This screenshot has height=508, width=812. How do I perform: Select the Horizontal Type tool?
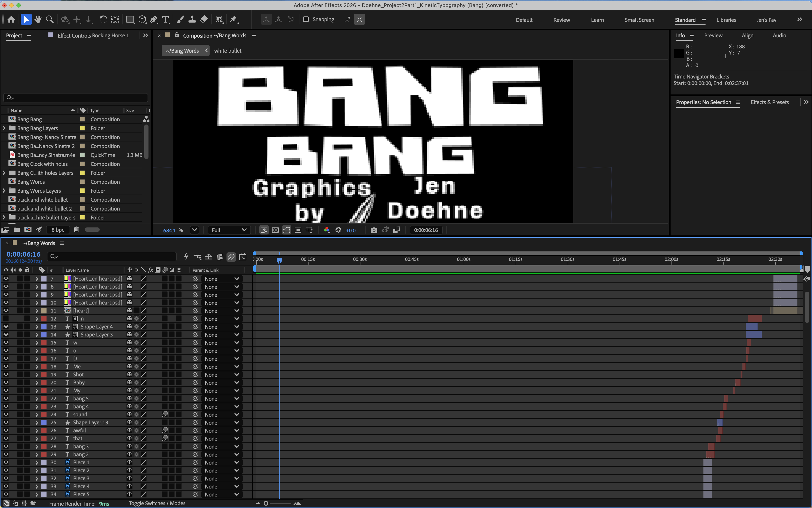tap(165, 20)
